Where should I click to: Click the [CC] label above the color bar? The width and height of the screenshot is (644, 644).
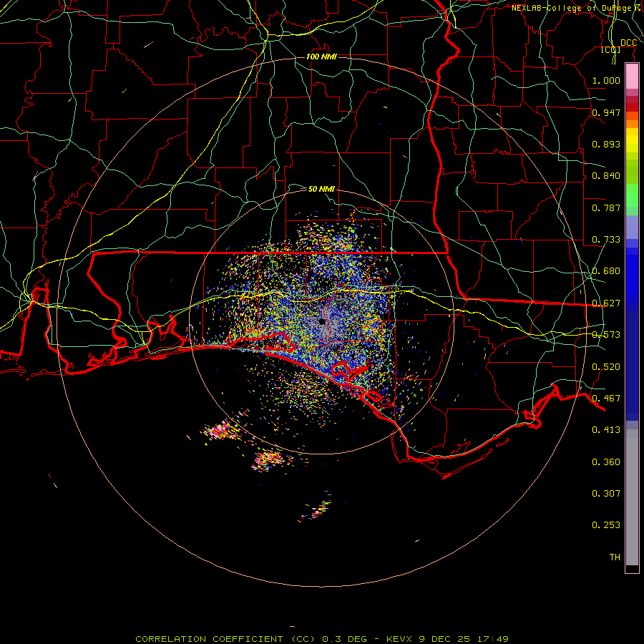click(x=611, y=49)
